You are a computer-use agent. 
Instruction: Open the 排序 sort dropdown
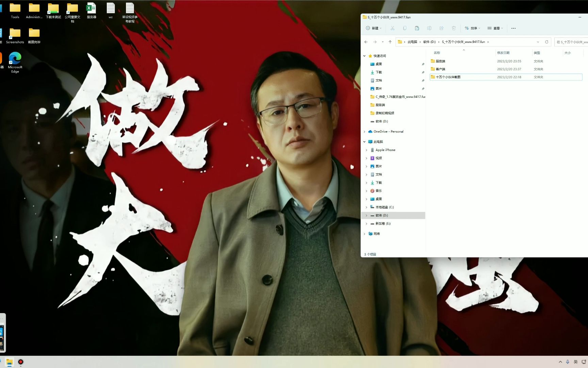click(x=472, y=28)
